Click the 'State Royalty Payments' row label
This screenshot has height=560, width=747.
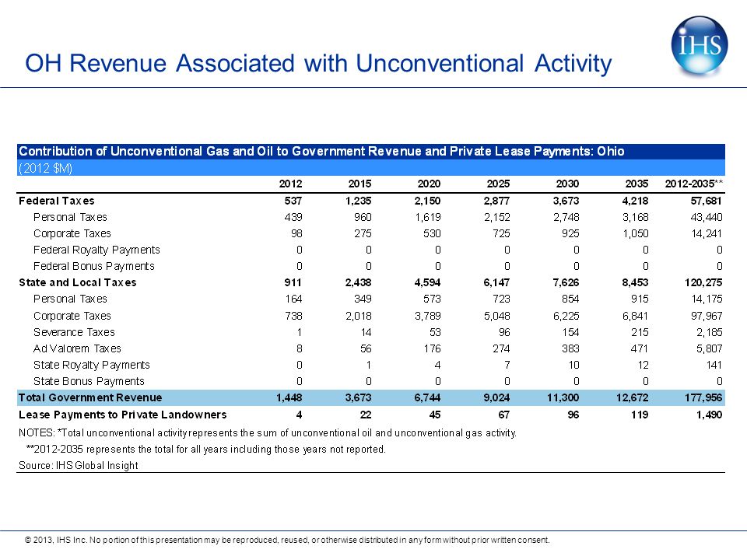tap(92, 366)
